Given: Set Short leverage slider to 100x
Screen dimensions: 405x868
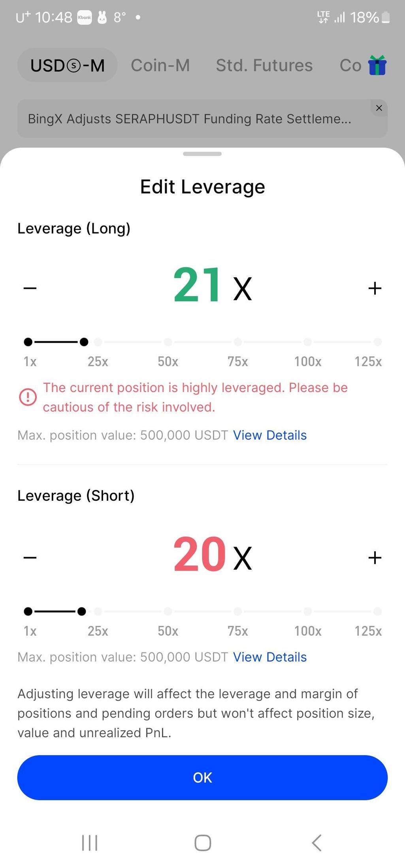Looking at the screenshot, I should (308, 611).
